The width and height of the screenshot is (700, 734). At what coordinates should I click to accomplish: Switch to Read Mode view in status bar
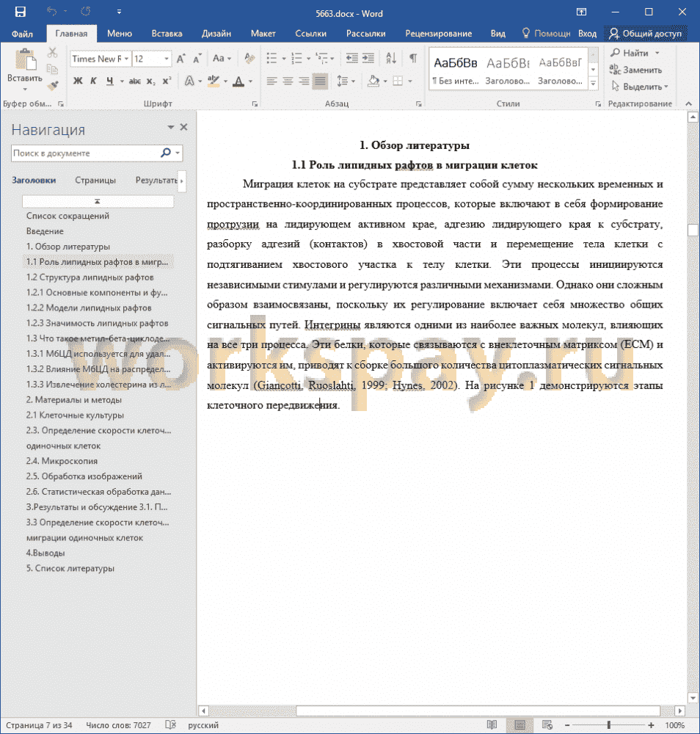pyautogui.click(x=492, y=724)
